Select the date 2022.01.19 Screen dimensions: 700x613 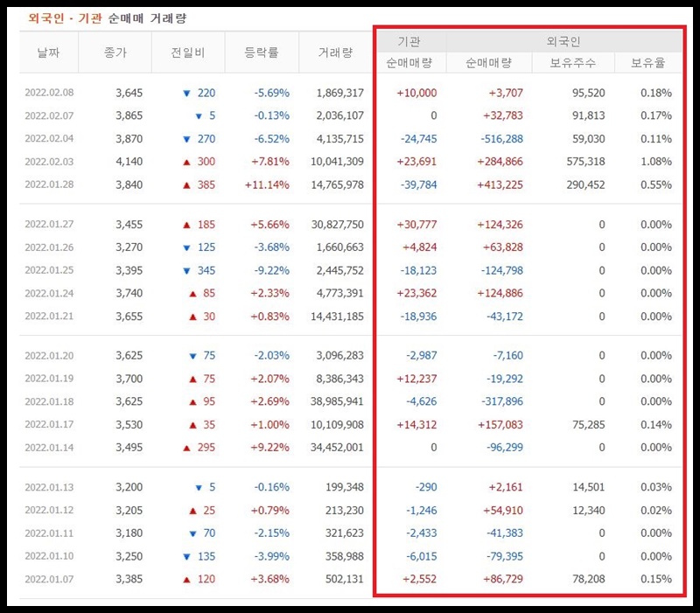49,379
